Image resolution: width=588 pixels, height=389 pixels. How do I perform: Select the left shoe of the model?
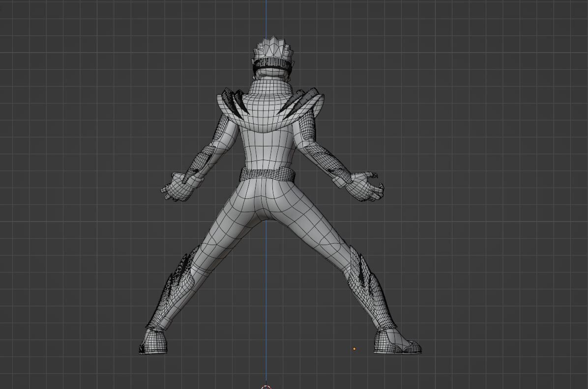click(153, 342)
